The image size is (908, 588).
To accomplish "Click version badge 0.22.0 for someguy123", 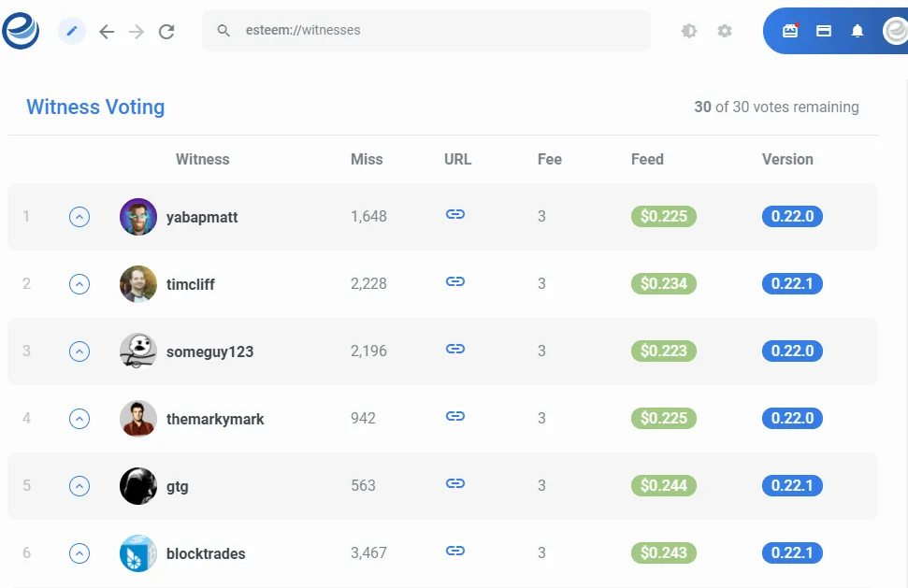I will 792,351.
